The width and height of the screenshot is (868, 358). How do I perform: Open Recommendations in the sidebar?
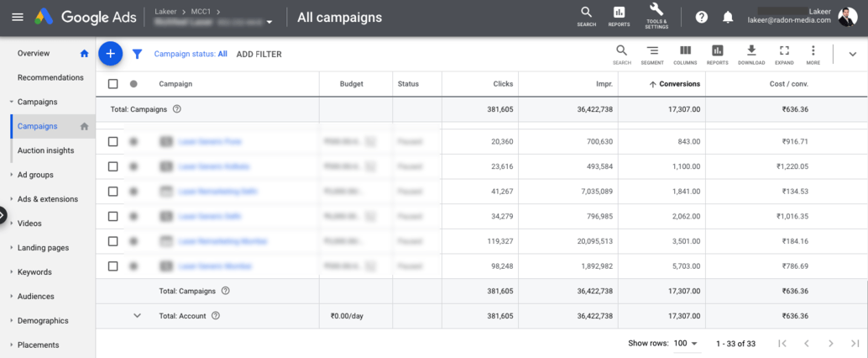click(50, 77)
